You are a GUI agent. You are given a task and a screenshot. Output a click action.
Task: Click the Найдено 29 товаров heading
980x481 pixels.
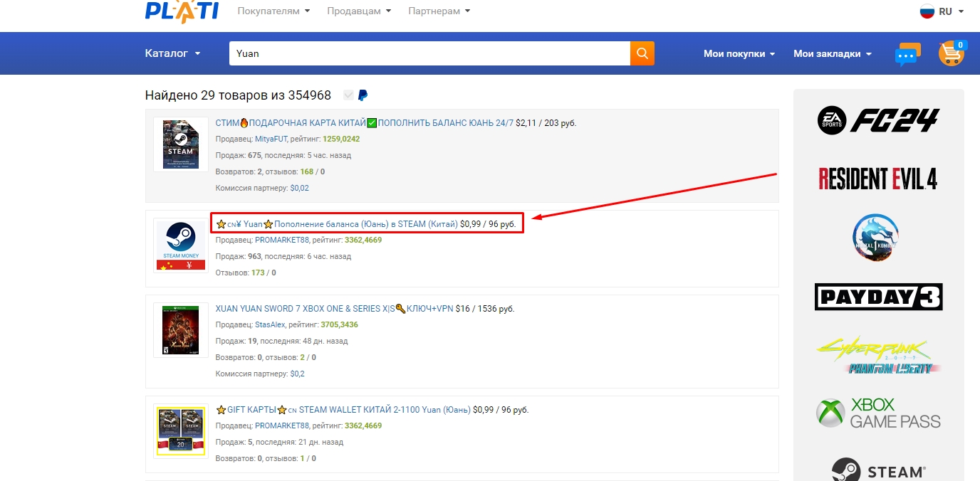tap(238, 95)
